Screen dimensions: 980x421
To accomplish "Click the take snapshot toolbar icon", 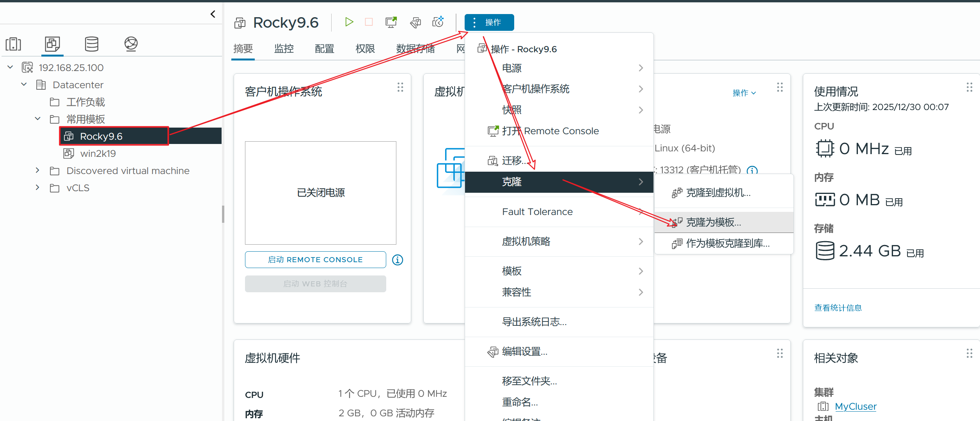I will 438,22.
